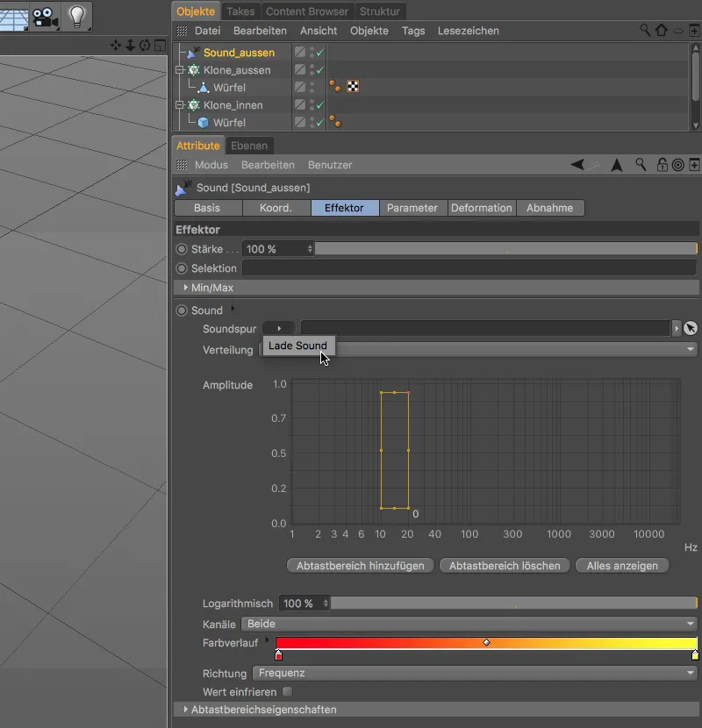Viewport: 702px width, 728px height.
Task: Switch to the Takes tab
Action: point(240,11)
